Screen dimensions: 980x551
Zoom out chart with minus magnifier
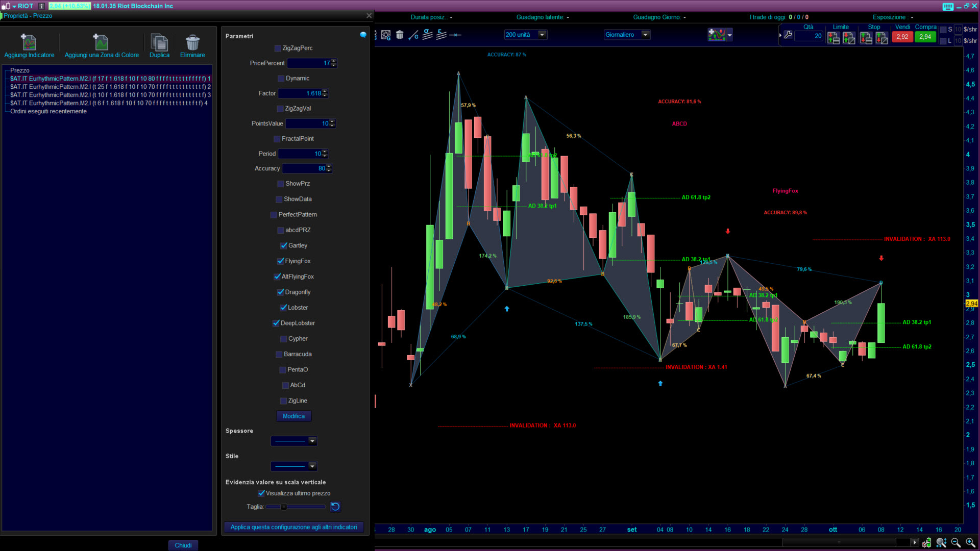pyautogui.click(x=955, y=543)
